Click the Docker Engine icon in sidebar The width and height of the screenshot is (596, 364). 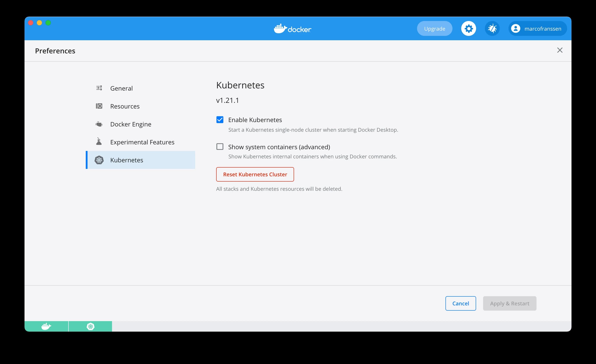pos(99,124)
